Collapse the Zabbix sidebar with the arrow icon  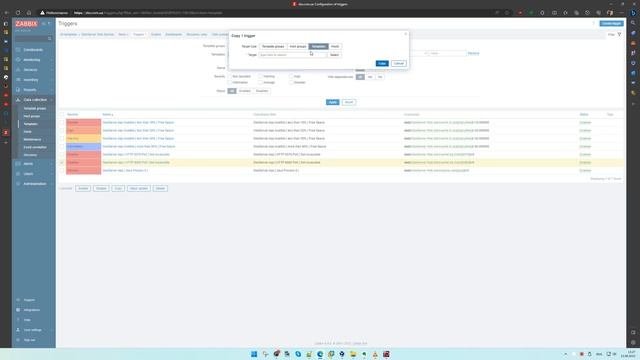[x=44, y=24]
